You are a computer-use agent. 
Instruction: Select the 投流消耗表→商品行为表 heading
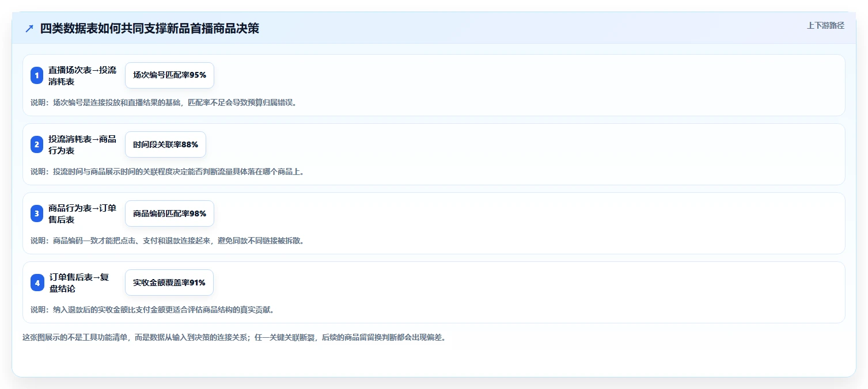tap(82, 144)
